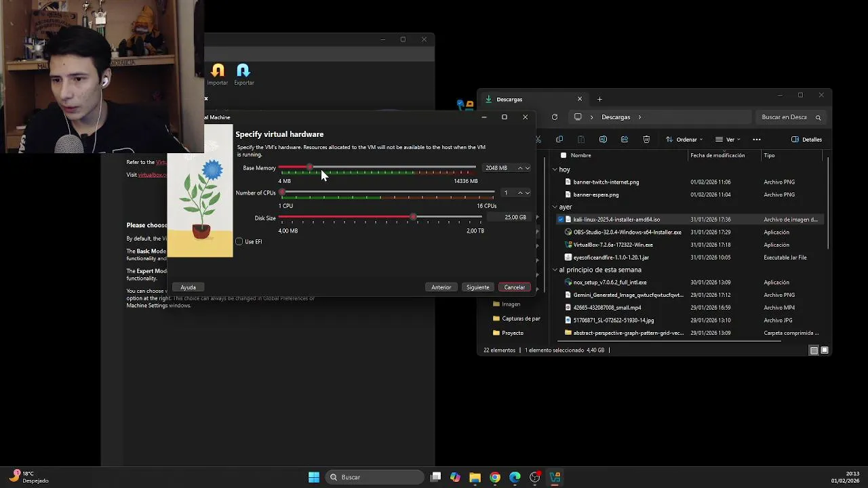Click the cut scissors icon in Explorer toolbar
The height and width of the screenshot is (488, 868).
pos(538,140)
